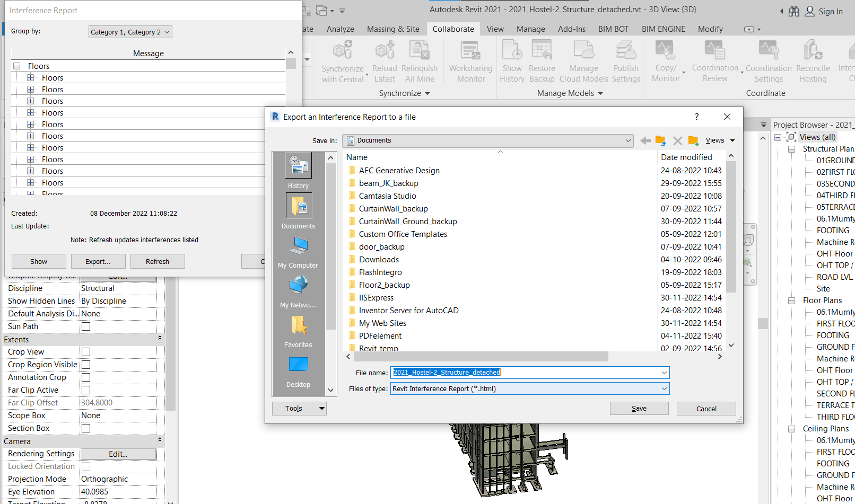Switch to the Massing & Site tab
Image resolution: width=855 pixels, height=504 pixels.
click(x=393, y=29)
